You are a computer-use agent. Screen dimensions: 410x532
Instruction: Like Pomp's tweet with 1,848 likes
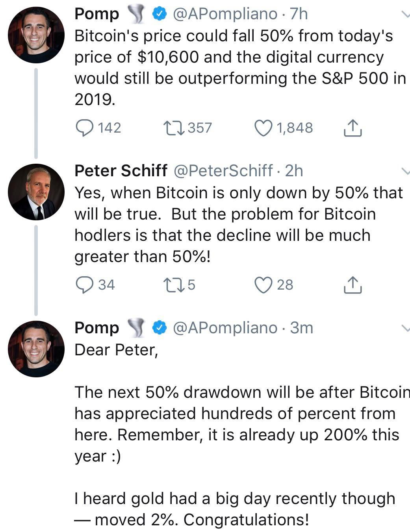[263, 128]
